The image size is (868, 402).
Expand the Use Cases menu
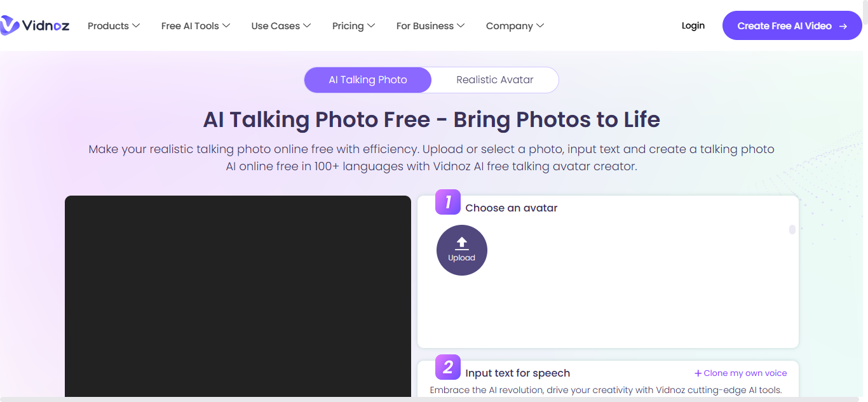281,26
